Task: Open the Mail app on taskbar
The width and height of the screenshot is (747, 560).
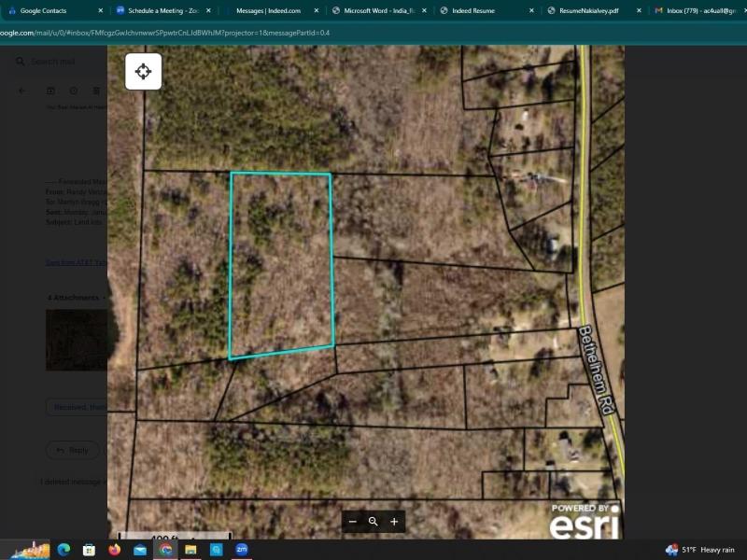Action: [140, 550]
